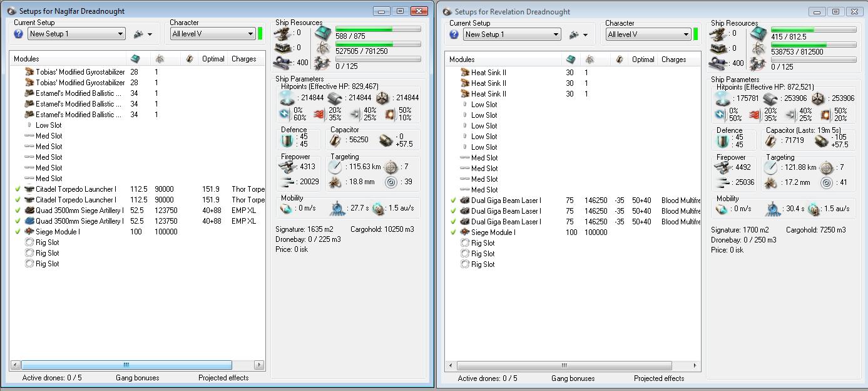
Task: Click the Naglfar structure hitpoints icon
Action: [x=382, y=98]
